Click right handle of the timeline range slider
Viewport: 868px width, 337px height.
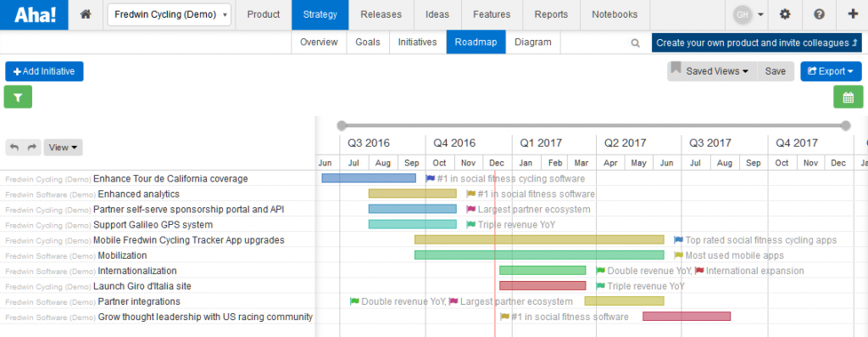845,126
